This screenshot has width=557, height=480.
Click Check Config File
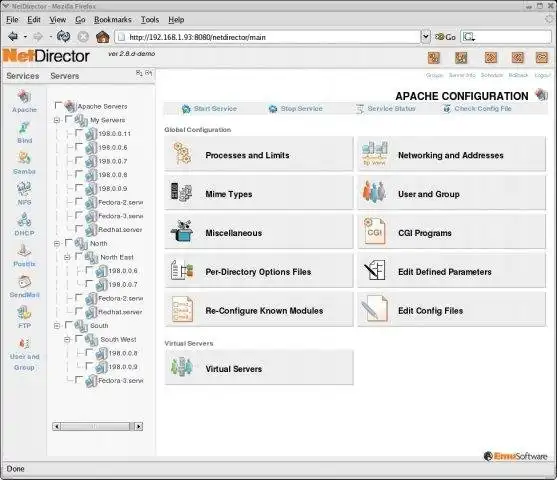[477, 109]
